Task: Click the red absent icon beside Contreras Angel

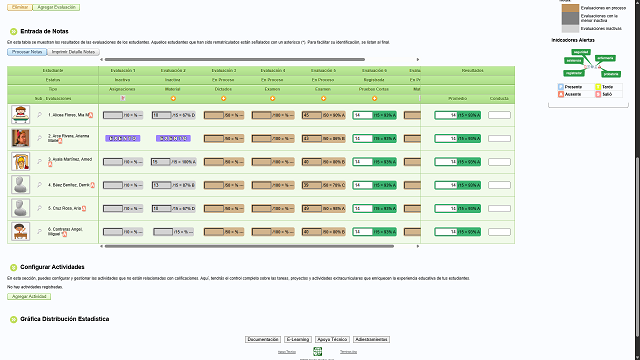Action: click(64, 234)
